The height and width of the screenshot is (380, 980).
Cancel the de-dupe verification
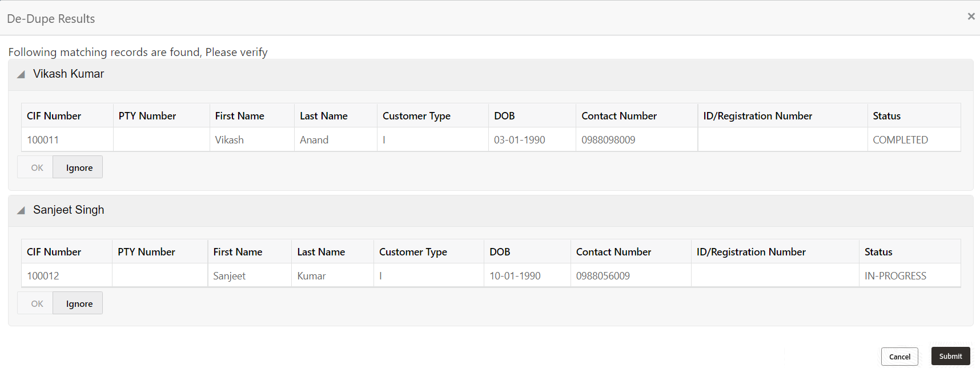coord(899,357)
